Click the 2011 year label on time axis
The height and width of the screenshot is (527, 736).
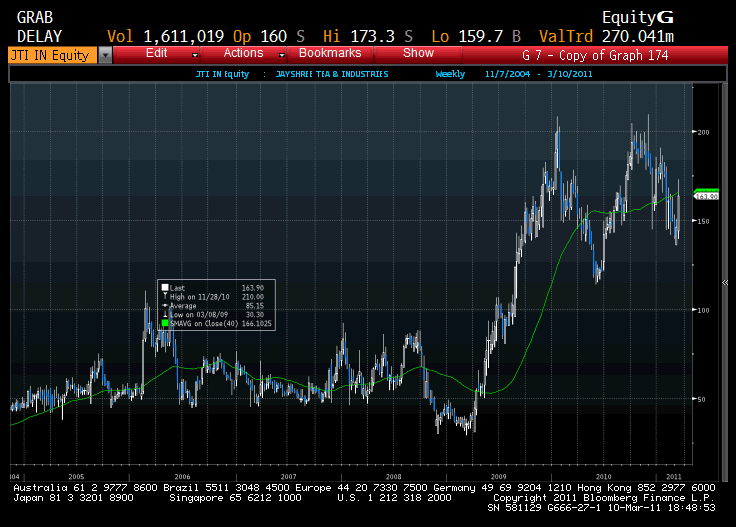674,476
